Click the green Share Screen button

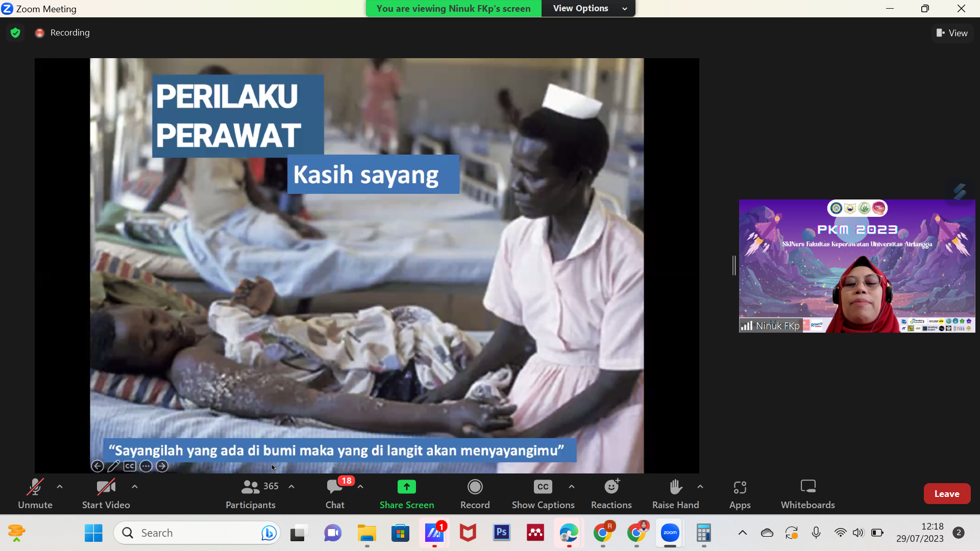coord(406,493)
